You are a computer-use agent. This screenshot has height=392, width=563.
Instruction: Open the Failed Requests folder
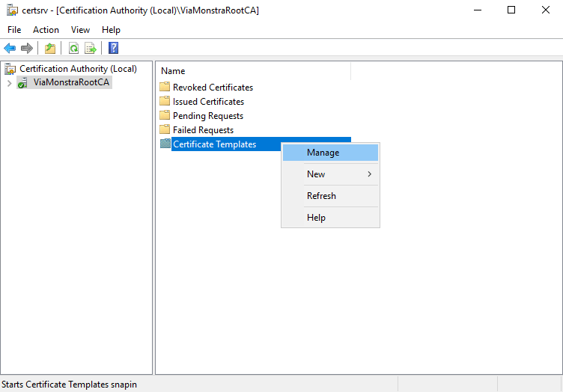pyautogui.click(x=203, y=130)
